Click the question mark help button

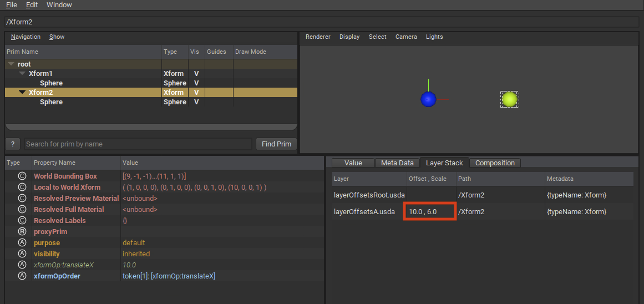tap(13, 144)
